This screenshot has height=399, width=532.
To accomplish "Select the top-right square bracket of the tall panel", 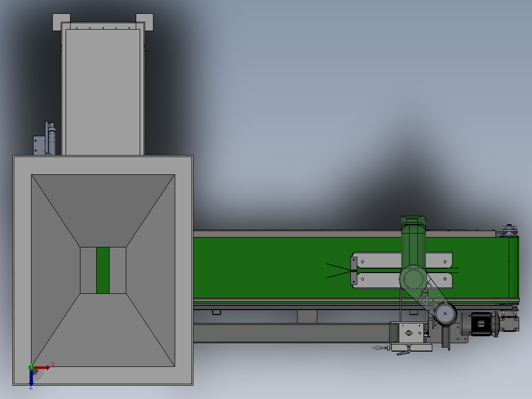I will click(145, 22).
